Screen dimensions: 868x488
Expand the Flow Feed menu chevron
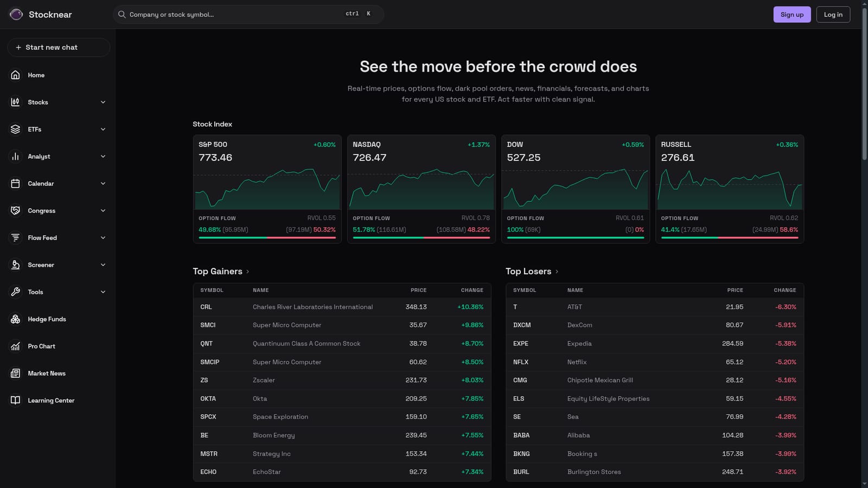coord(103,237)
